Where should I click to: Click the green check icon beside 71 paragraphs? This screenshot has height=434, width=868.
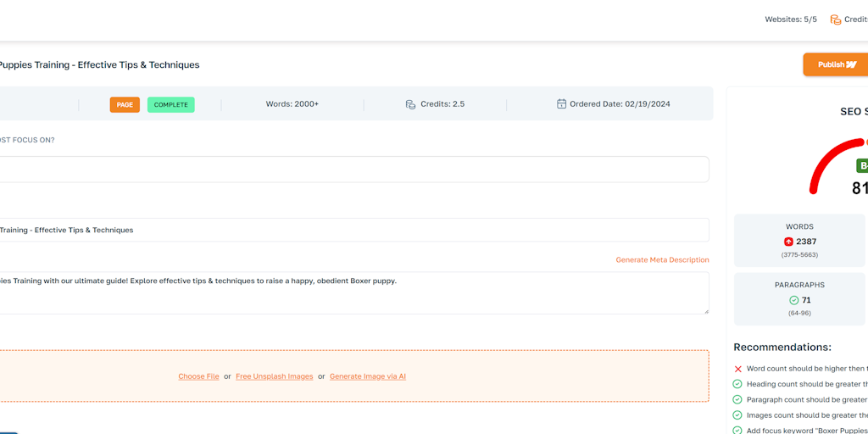794,300
